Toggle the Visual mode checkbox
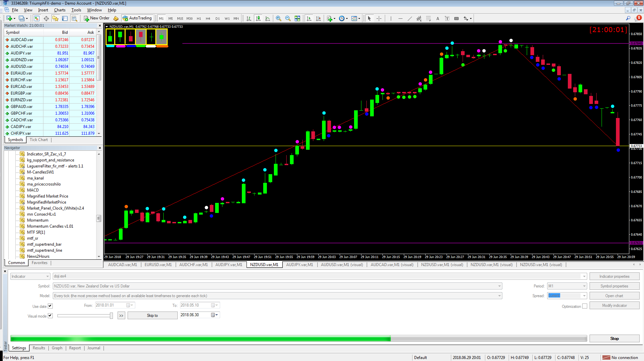 point(50,316)
